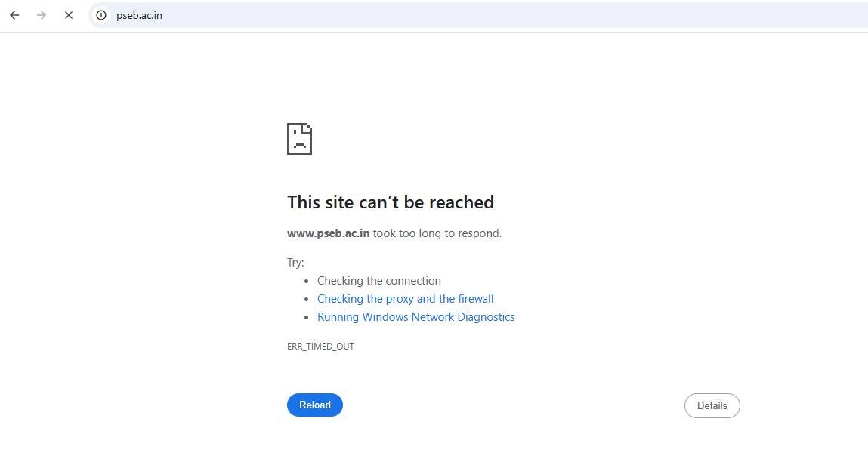The width and height of the screenshot is (868, 456).
Task: Click the Checking the connection suggestion
Action: [x=379, y=281]
